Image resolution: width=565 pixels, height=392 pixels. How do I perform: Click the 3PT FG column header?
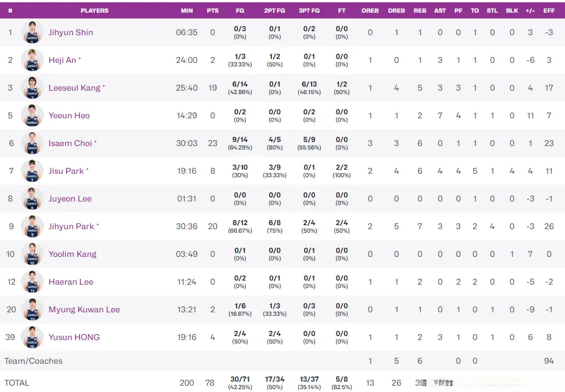pos(309,11)
